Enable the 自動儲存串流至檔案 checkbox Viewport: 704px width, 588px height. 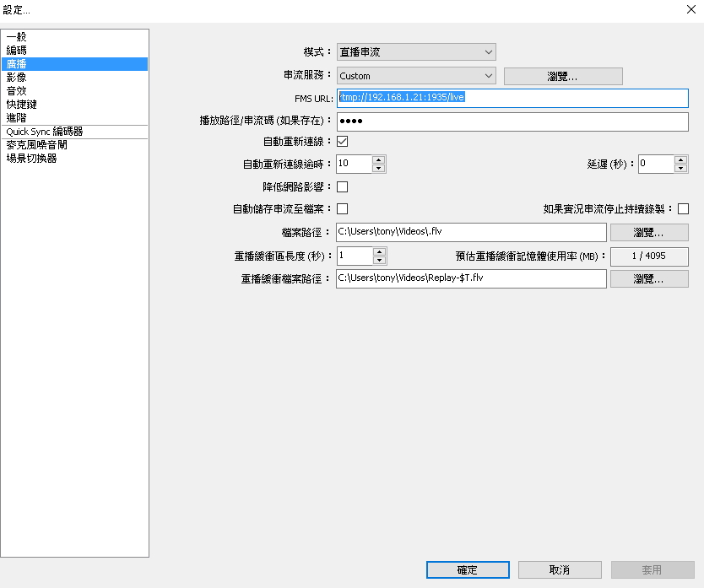(x=342, y=208)
